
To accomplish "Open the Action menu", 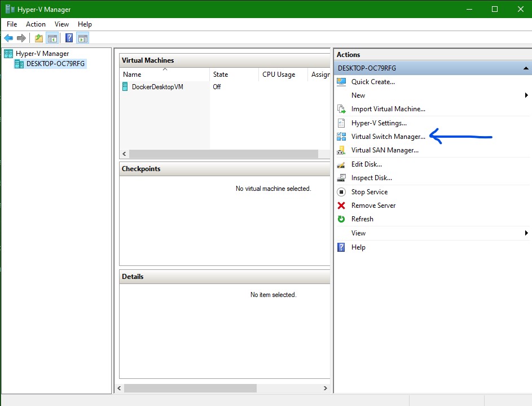I will coord(36,24).
